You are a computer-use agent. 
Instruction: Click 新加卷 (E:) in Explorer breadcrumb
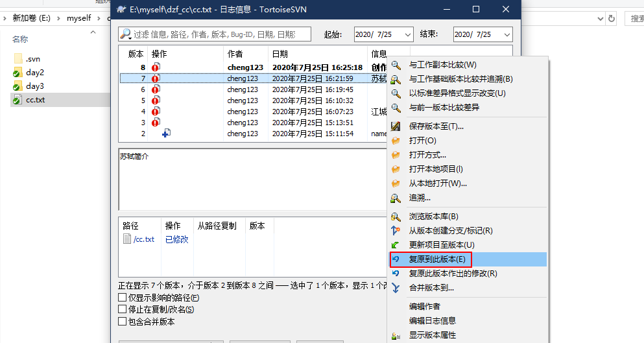coord(32,18)
